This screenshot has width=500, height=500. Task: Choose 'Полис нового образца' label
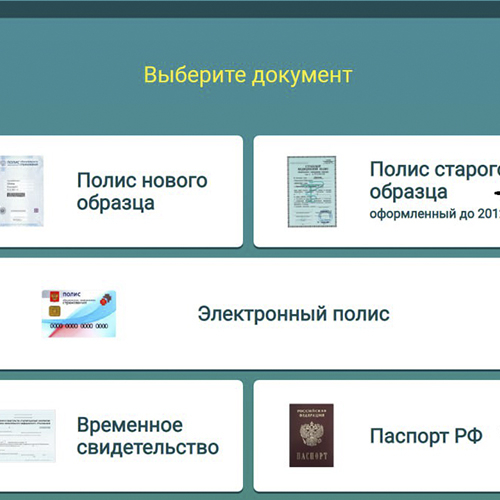point(142,191)
